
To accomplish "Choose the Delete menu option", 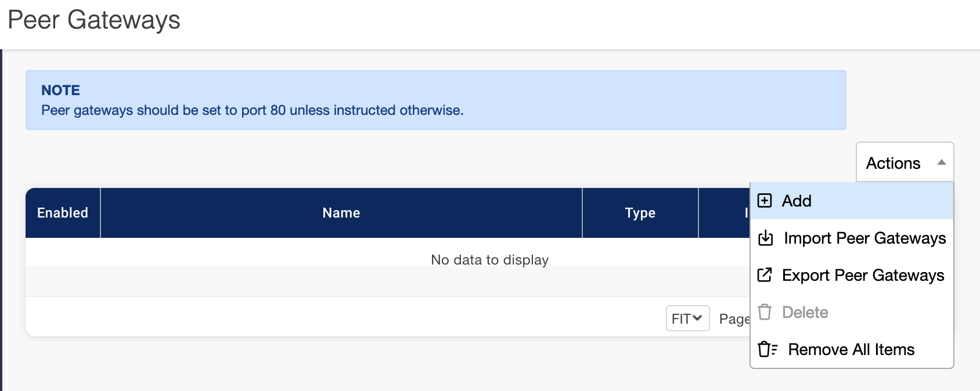I will 805,312.
